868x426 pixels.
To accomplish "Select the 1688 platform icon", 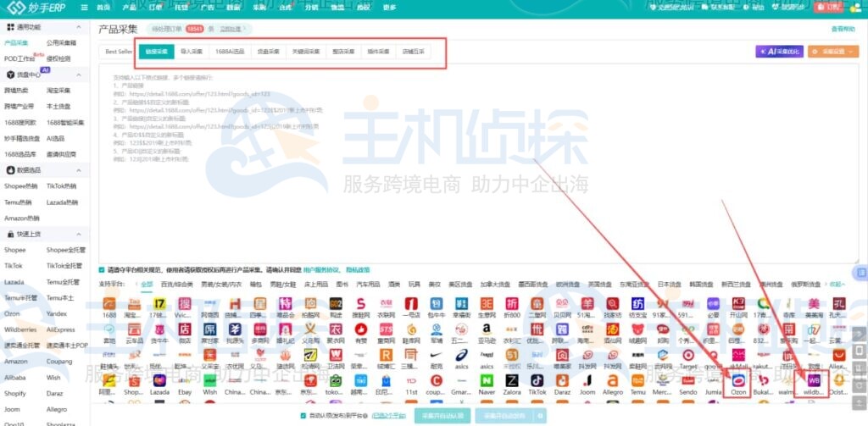I will pos(109,304).
